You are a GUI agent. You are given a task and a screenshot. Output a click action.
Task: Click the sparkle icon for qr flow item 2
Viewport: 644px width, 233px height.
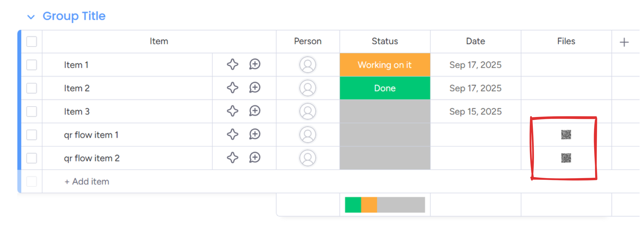pyautogui.click(x=232, y=158)
